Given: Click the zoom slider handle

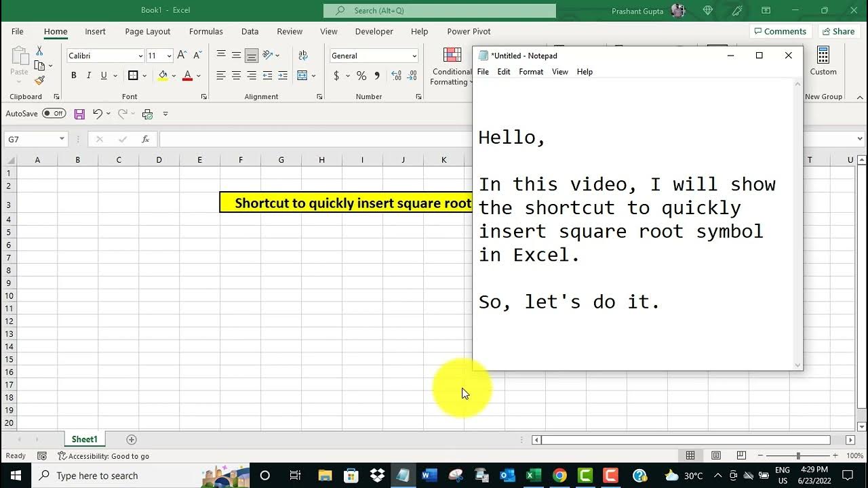Looking at the screenshot, I should click(x=798, y=456).
